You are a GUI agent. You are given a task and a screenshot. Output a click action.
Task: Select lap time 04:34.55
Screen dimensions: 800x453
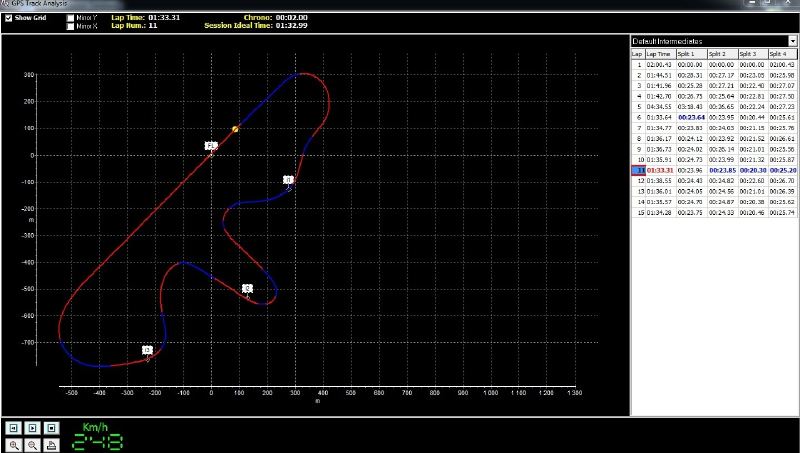660,107
